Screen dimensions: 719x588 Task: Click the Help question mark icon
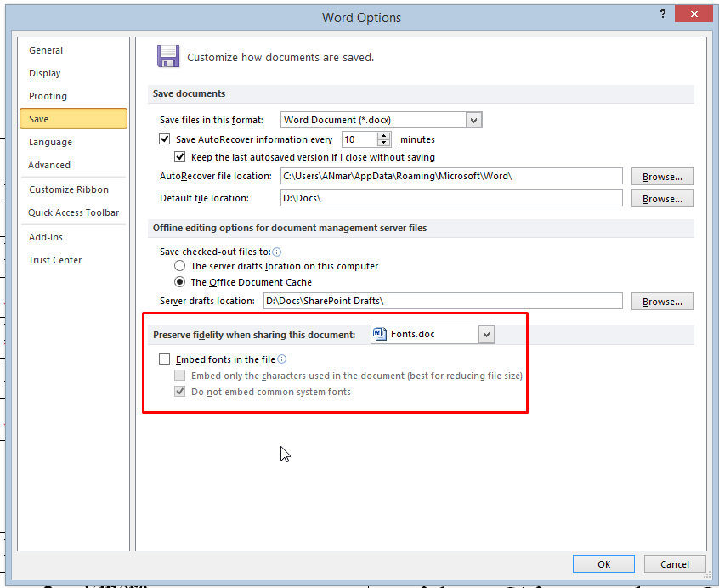click(x=662, y=15)
